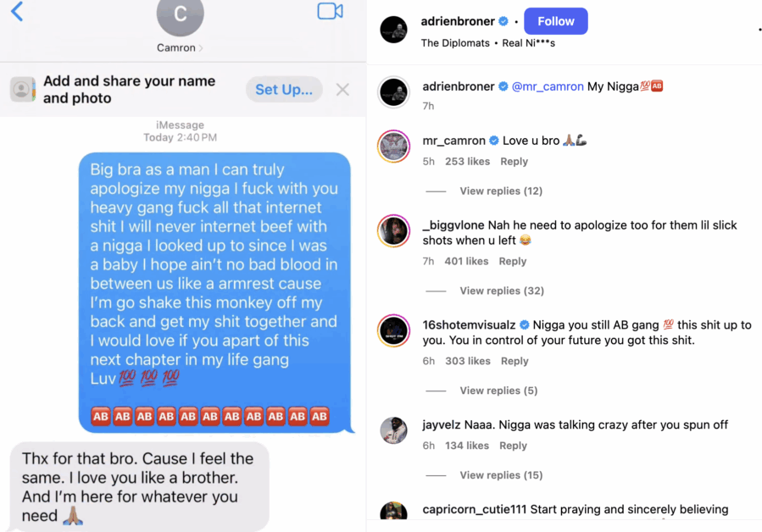
Task: Expand View replies (5)
Action: (x=498, y=391)
